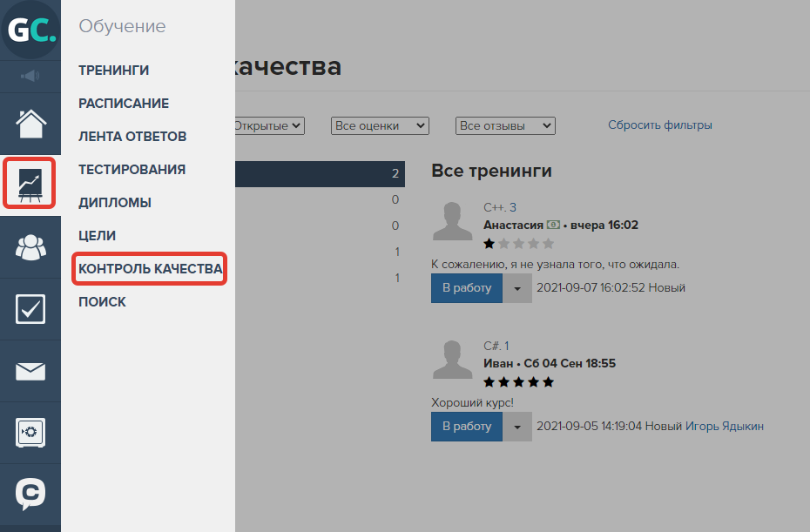Select Контроль качества in the menu
Image resolution: width=810 pixels, height=532 pixels.
[148, 268]
